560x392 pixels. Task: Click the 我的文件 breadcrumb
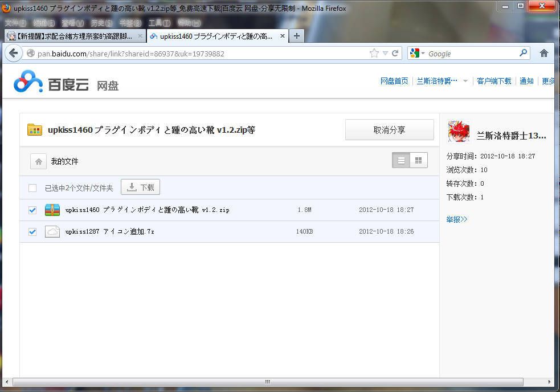pos(64,161)
